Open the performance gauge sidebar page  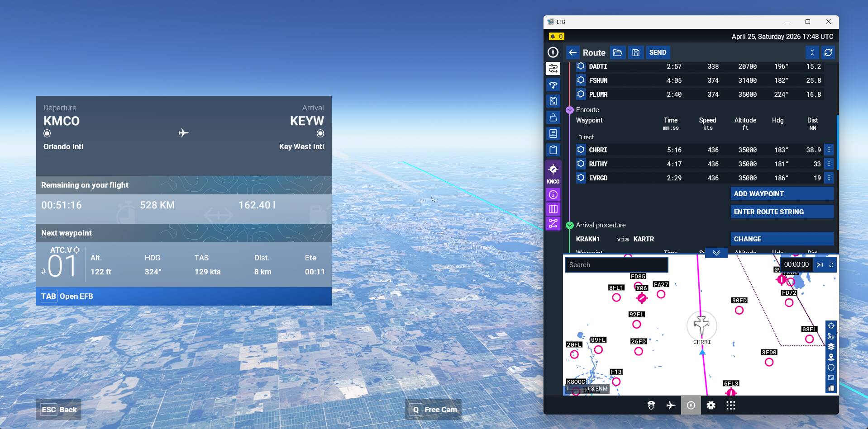553,85
